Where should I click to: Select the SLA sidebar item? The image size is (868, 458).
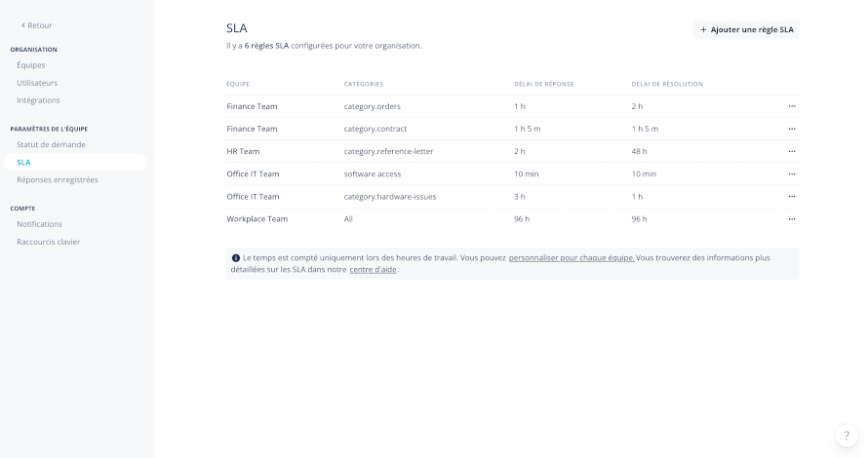[x=75, y=162]
